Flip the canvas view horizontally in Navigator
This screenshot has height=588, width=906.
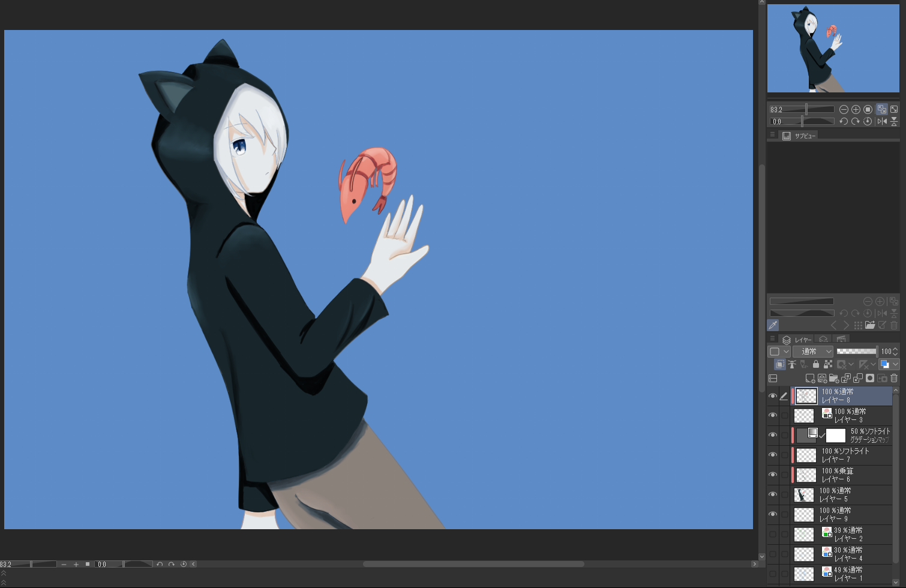pos(881,121)
